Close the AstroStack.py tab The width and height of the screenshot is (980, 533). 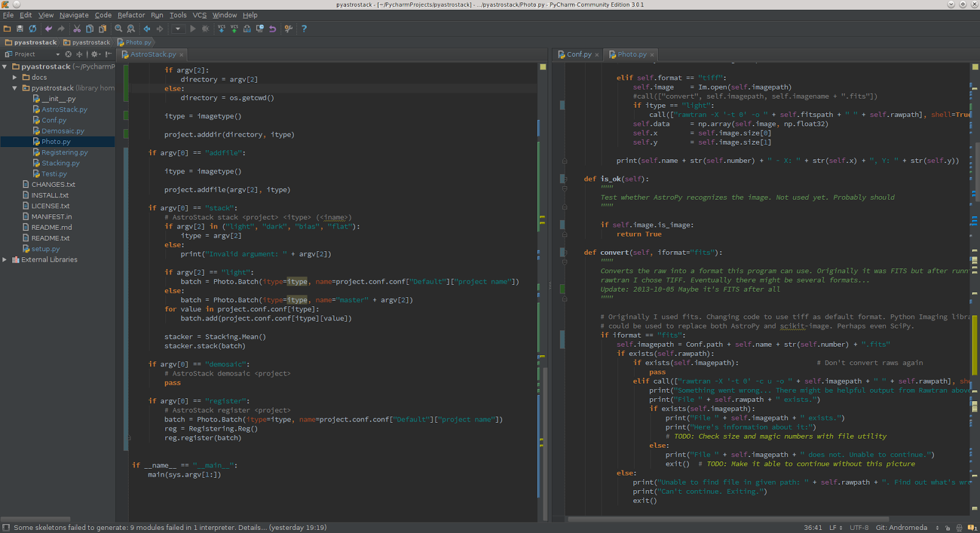(181, 55)
